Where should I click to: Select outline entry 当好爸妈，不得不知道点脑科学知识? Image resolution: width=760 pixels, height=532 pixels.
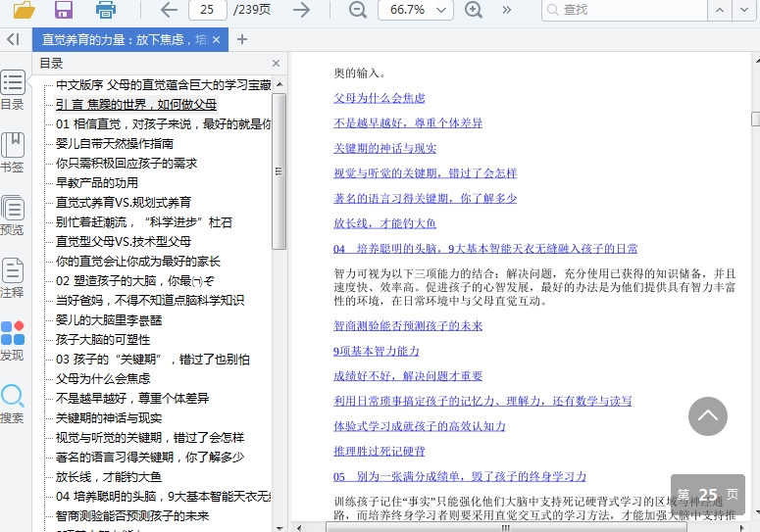(150, 300)
